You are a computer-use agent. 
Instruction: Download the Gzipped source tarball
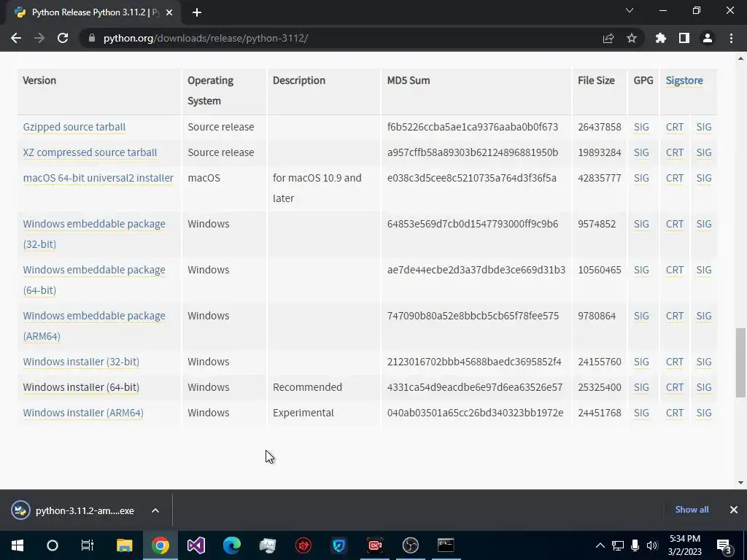point(74,127)
